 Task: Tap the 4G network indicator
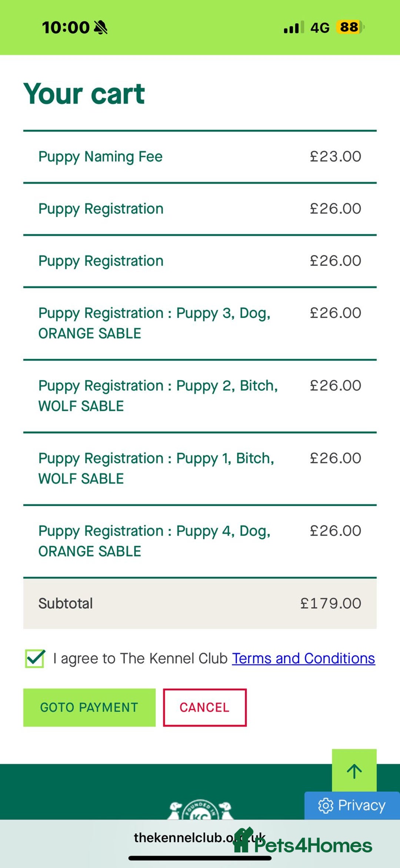320,28
